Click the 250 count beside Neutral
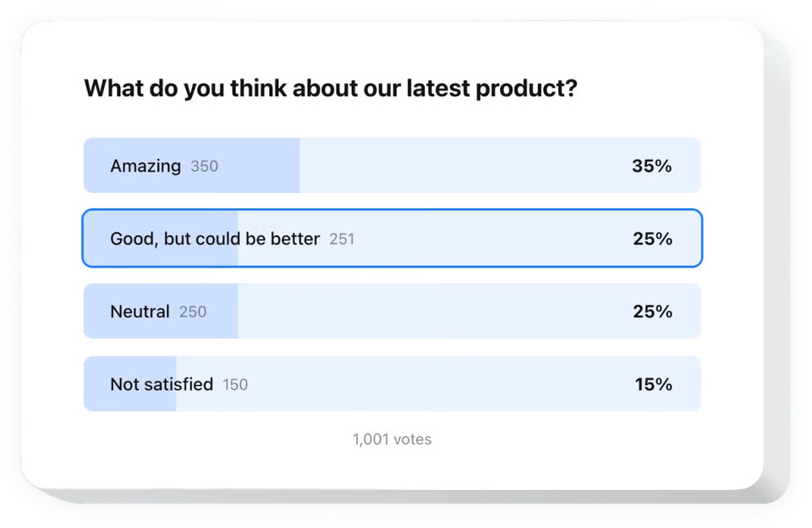 [x=194, y=311]
